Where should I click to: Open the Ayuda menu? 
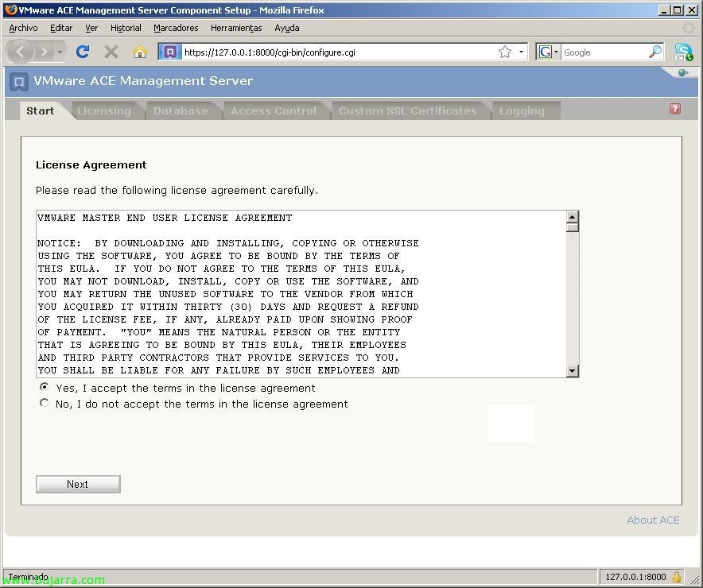pyautogui.click(x=287, y=28)
